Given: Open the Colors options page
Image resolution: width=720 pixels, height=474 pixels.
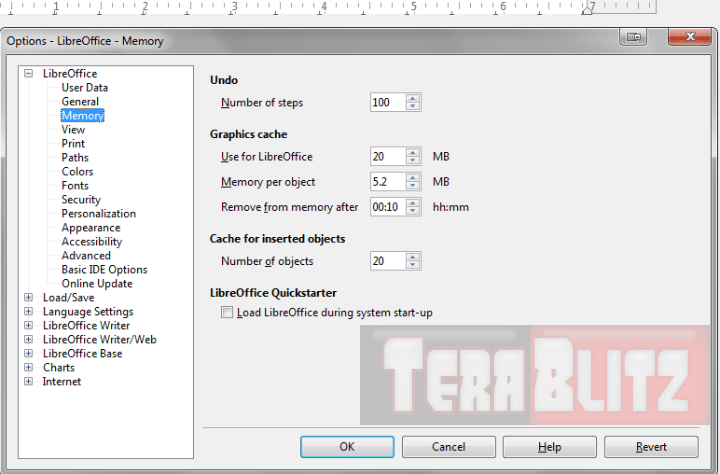Looking at the screenshot, I should pyautogui.click(x=77, y=172).
